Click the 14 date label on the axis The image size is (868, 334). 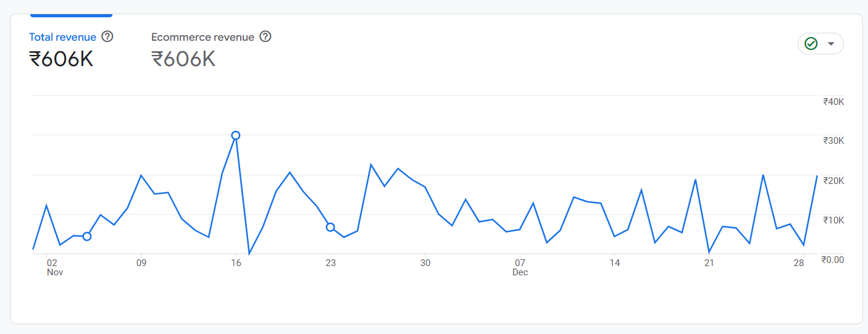[x=614, y=263]
